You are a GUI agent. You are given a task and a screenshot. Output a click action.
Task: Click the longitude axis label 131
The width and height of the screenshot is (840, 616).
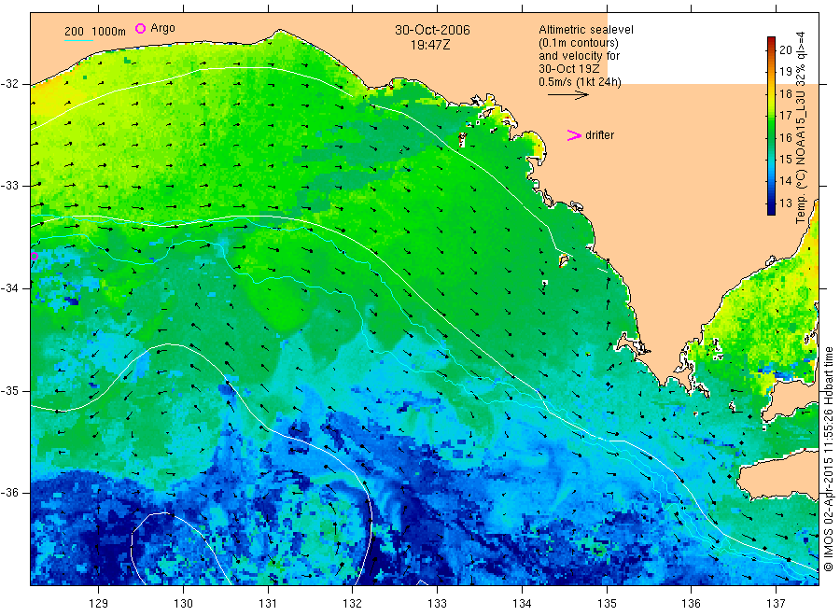coord(268,604)
